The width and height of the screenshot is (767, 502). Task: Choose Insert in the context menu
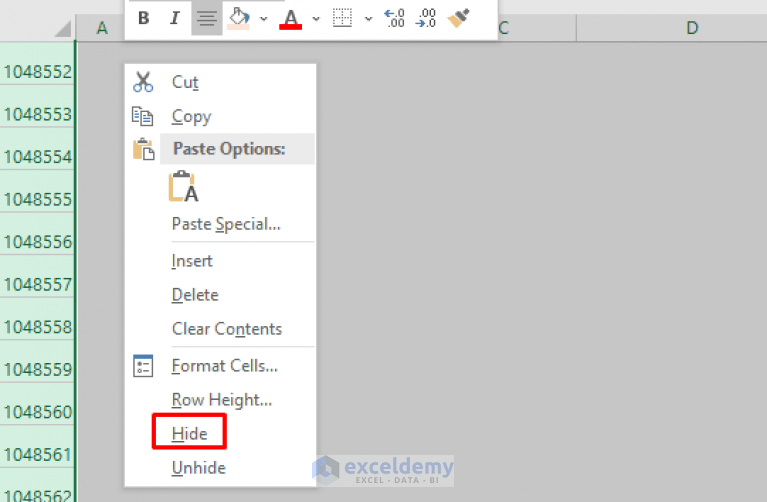(x=220, y=261)
